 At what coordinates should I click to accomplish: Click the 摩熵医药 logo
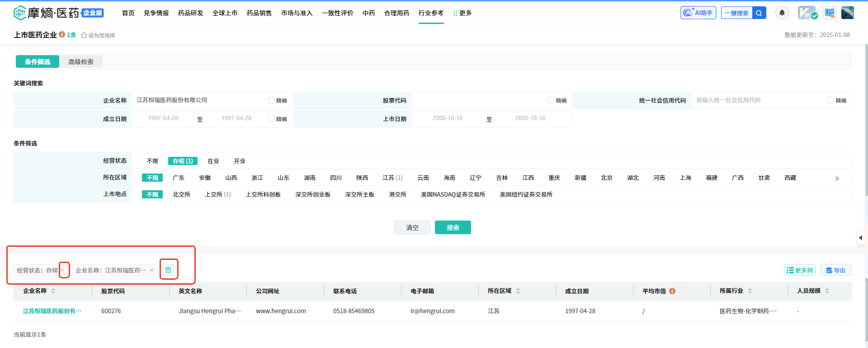(59, 13)
